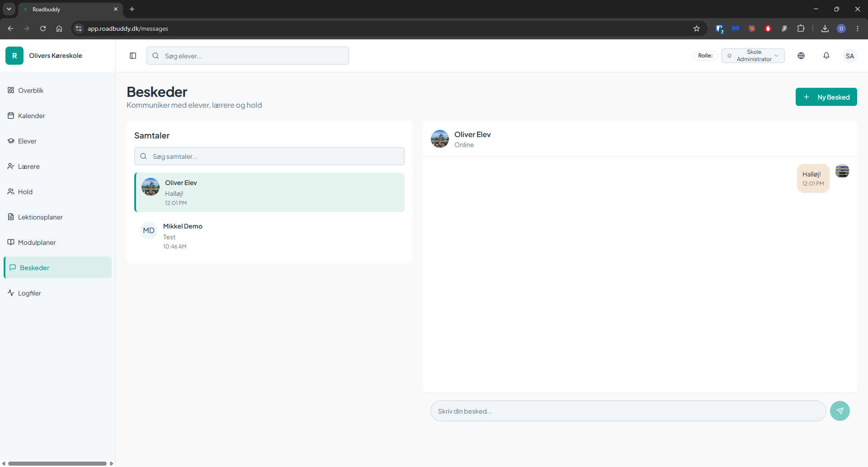868x467 pixels.
Task: Open browser extensions puzzle icon
Action: tap(801, 29)
